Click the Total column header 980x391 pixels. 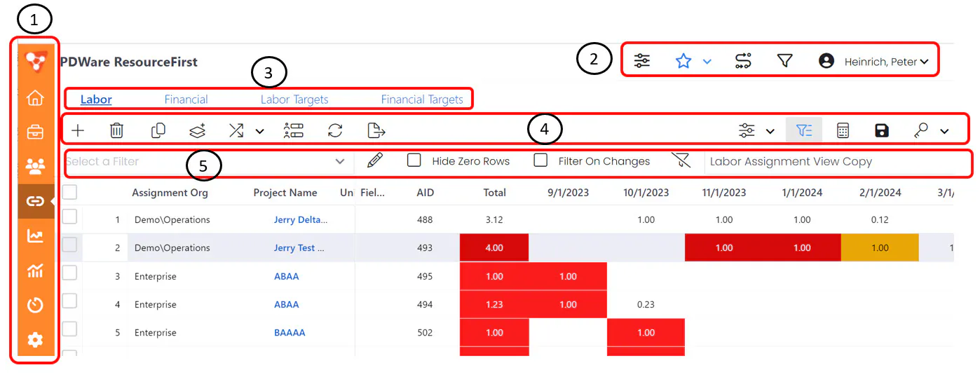(494, 193)
